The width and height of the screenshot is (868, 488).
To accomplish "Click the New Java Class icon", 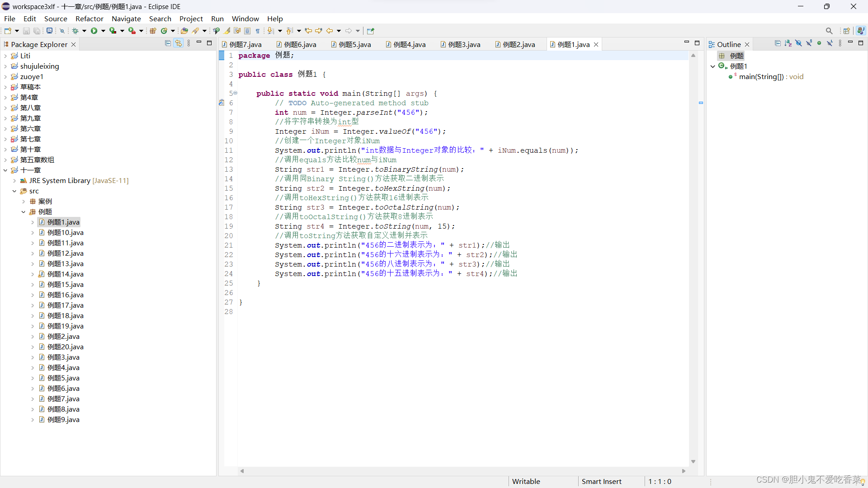I will click(x=164, y=31).
